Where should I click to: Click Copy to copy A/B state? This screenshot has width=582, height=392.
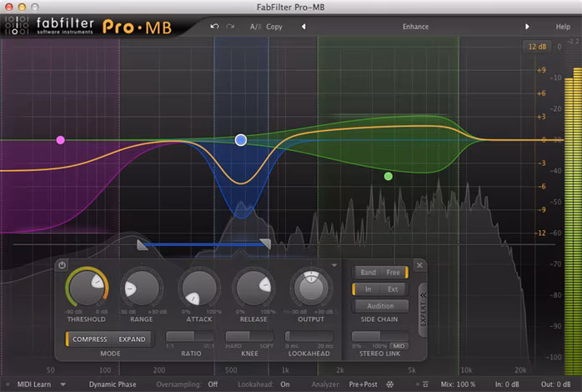tap(274, 27)
